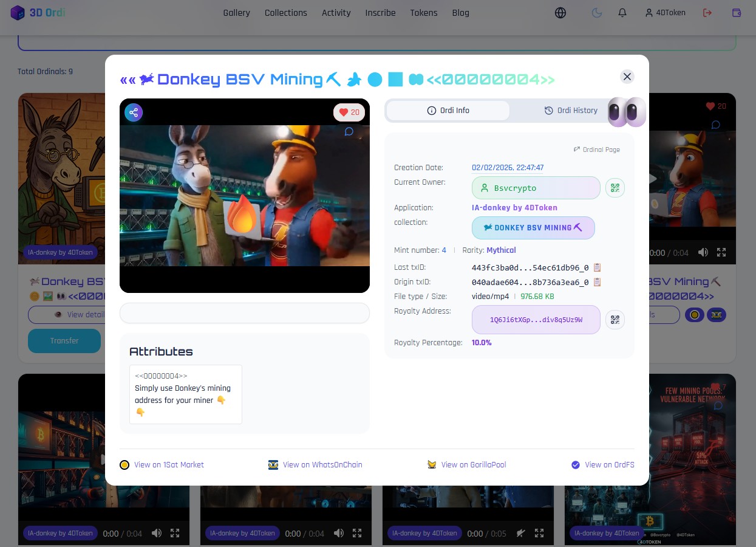The width and height of the screenshot is (756, 547).
Task: Open notifications bell icon
Action: [x=622, y=13]
